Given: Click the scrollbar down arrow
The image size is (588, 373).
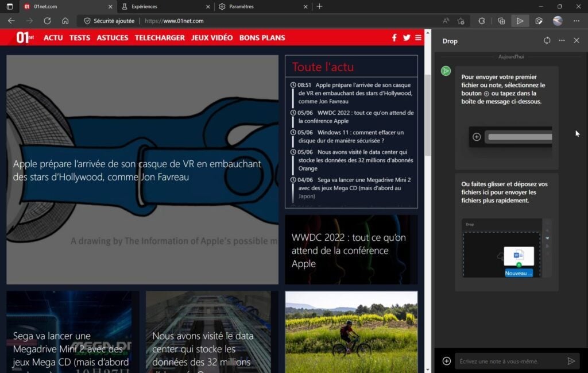Looking at the screenshot, I should click(x=427, y=370).
